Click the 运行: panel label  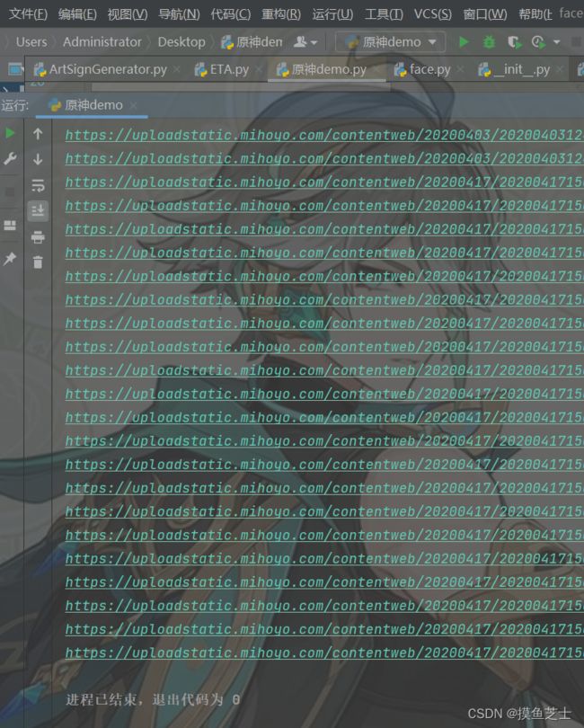click(15, 105)
